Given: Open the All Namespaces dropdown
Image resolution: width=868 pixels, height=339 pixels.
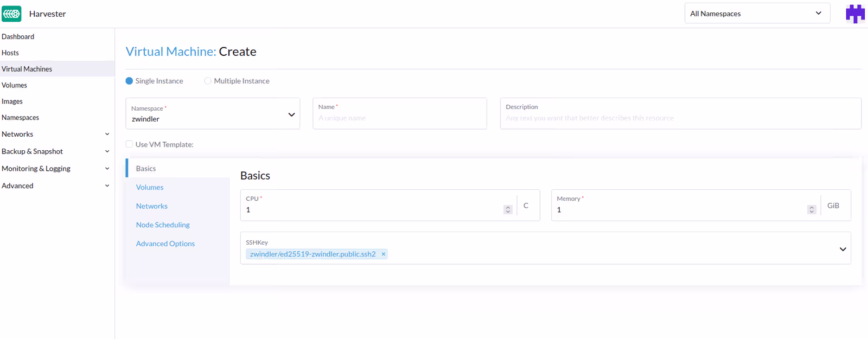Looking at the screenshot, I should (757, 14).
